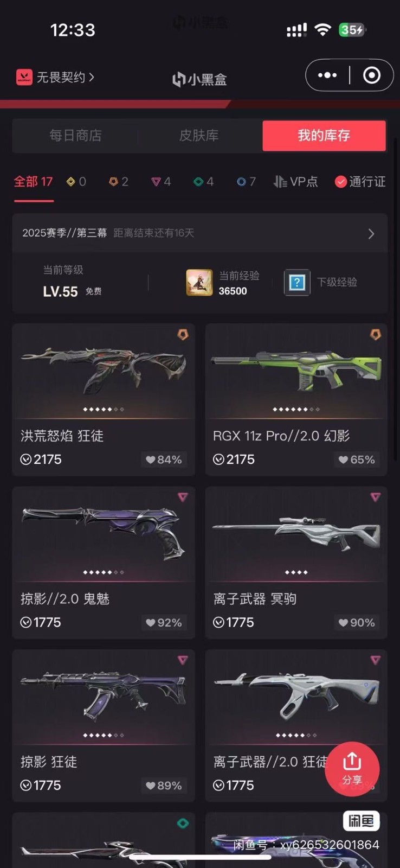The width and height of the screenshot is (400, 868).
Task: Filter by blue circle tier showing 7
Action: tap(246, 182)
